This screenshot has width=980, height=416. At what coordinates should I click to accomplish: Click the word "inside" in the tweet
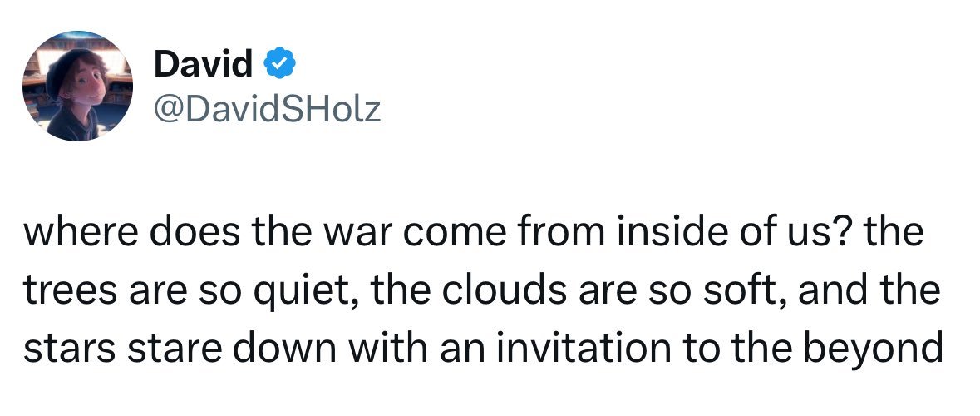click(x=653, y=235)
